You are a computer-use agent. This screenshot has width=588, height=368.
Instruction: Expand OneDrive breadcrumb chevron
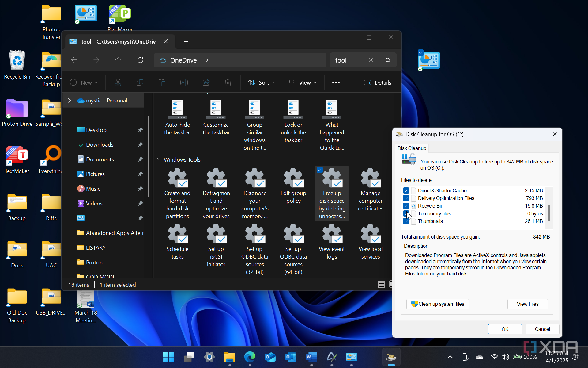point(207,60)
